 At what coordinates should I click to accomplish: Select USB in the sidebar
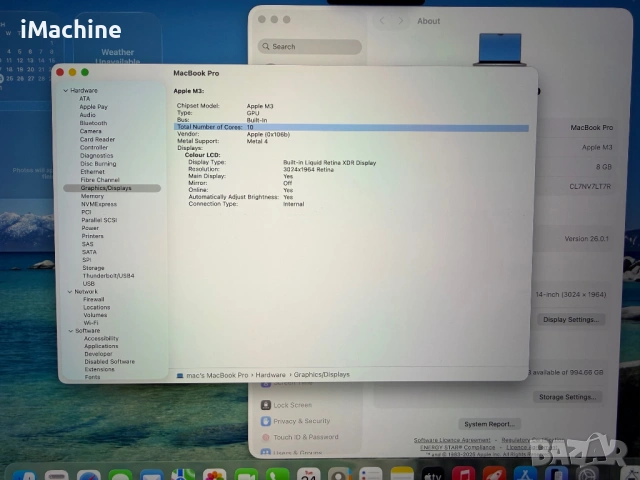coord(89,284)
